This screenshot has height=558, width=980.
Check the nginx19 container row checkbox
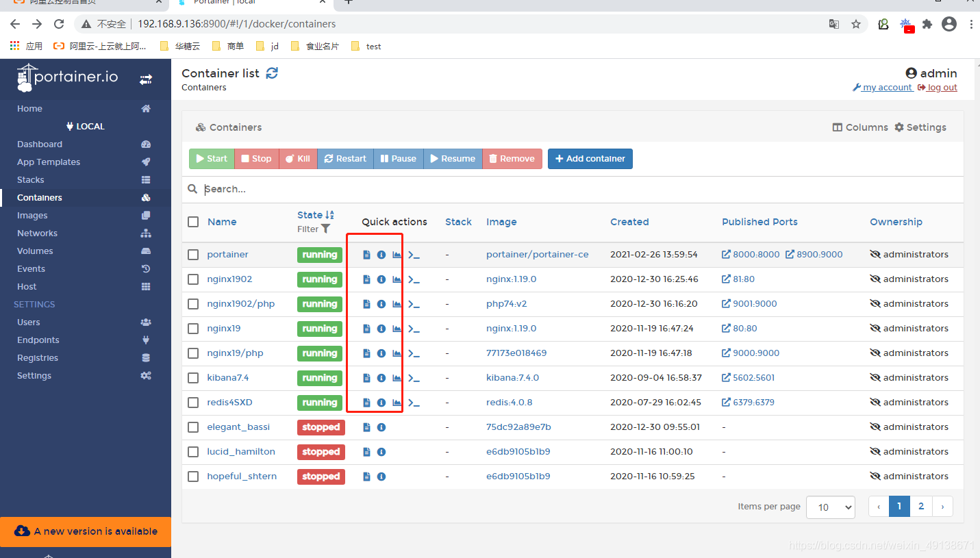point(192,329)
